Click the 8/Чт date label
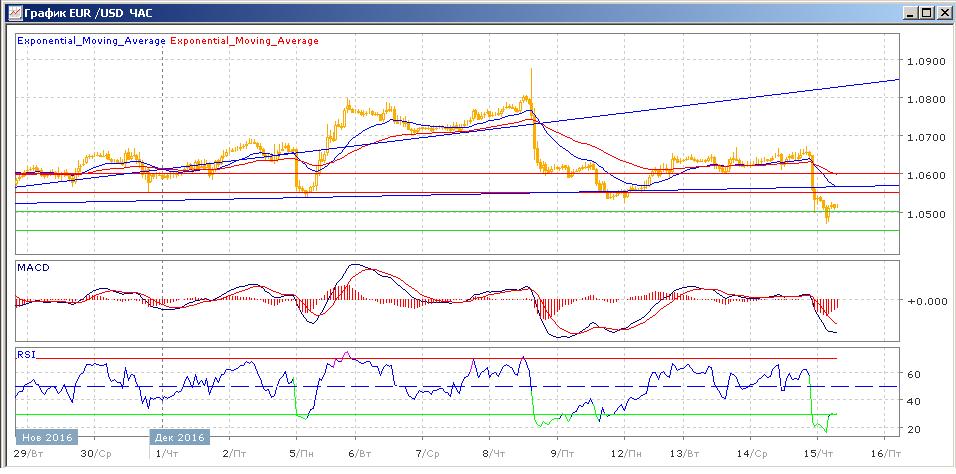 tap(493, 454)
